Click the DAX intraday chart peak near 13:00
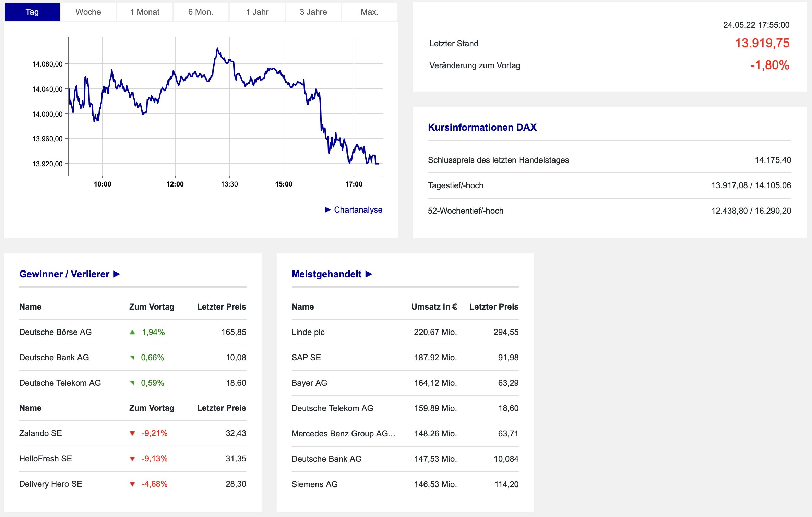 [x=217, y=49]
